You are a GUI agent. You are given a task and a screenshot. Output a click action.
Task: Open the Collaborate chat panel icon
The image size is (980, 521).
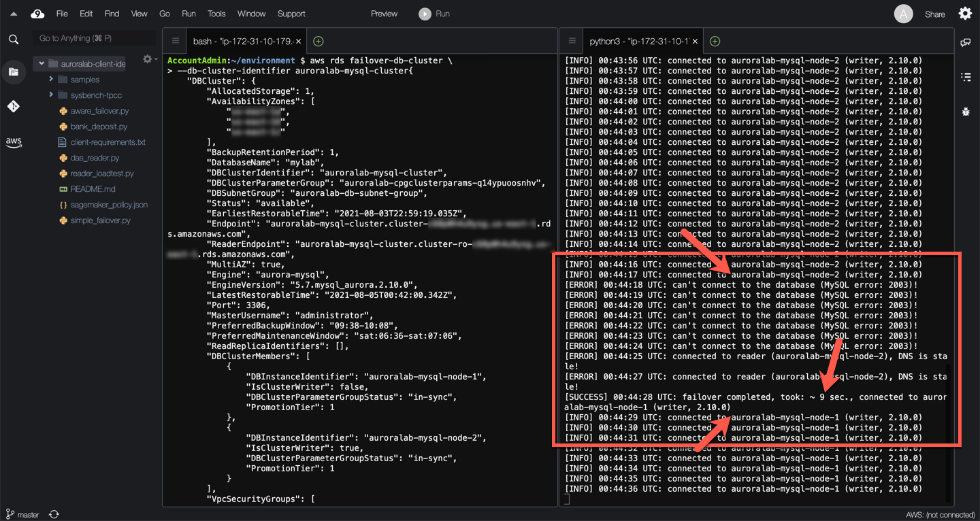pos(965,42)
